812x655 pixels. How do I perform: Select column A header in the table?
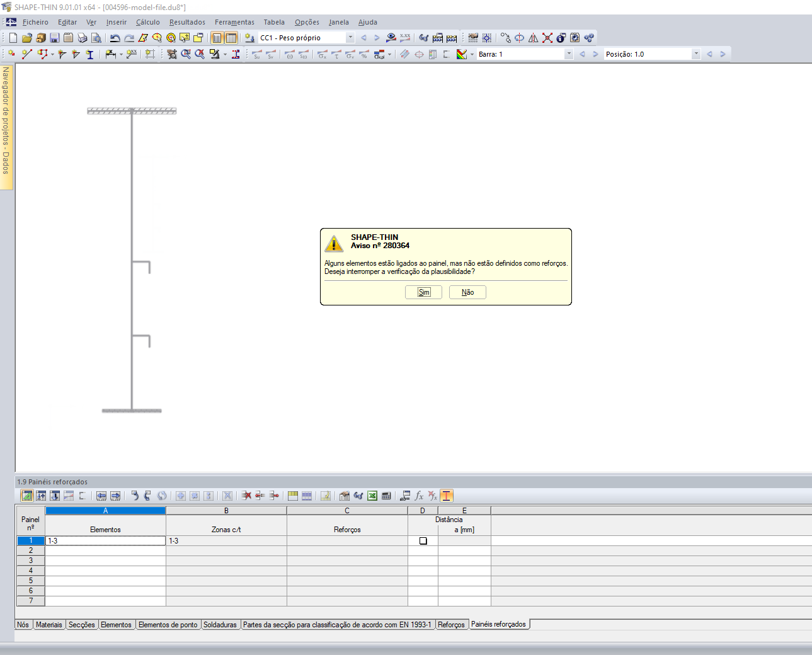105,511
